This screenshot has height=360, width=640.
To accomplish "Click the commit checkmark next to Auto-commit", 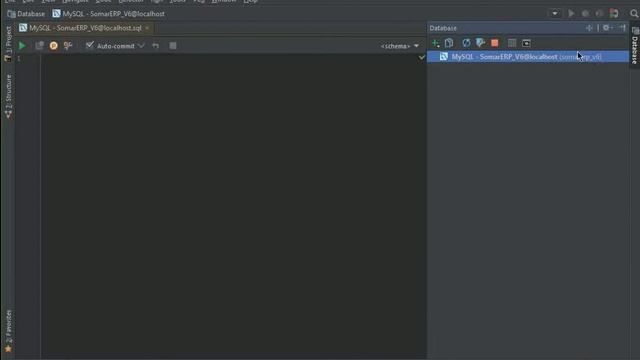I will click(141, 46).
